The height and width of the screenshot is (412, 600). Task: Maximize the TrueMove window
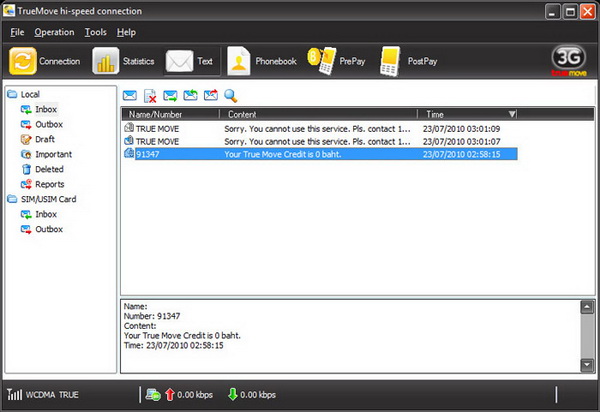570,12
